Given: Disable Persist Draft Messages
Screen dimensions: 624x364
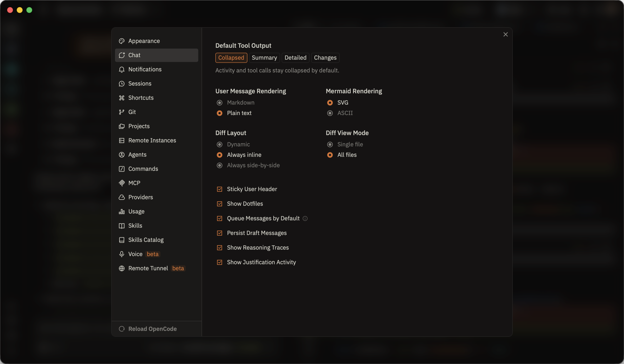Looking at the screenshot, I should point(219,233).
